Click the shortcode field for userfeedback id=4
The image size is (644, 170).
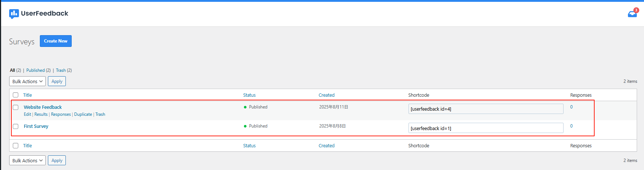pos(486,109)
